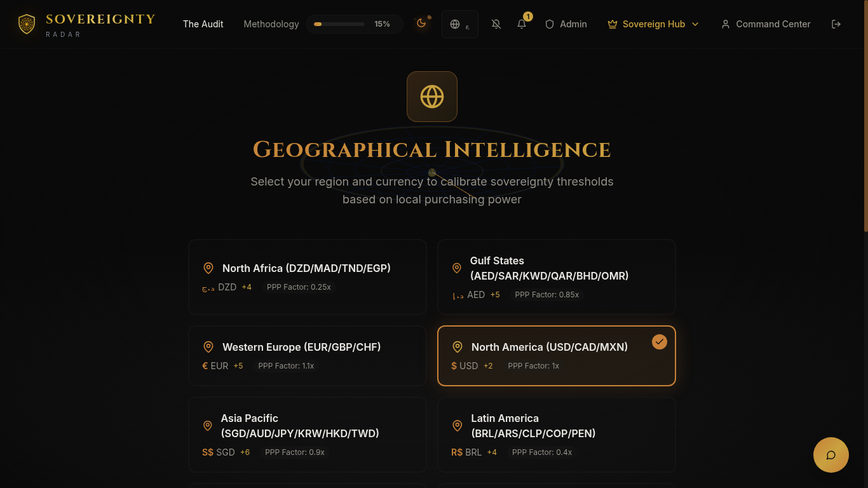Click the Sovereignty Radar shield logo
Screen dimensions: 868x488
(x=26, y=24)
